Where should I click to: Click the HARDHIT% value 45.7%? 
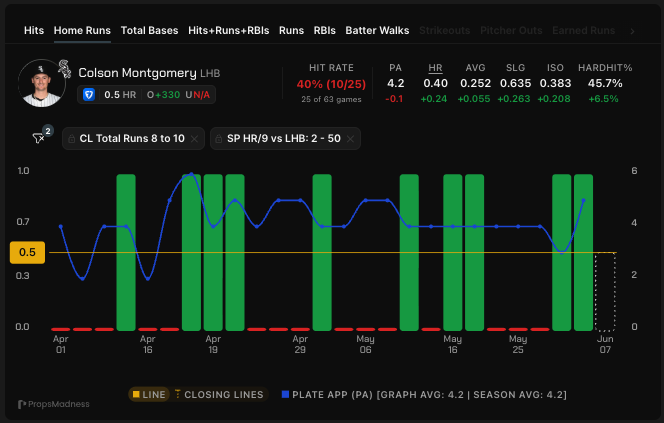coord(605,83)
